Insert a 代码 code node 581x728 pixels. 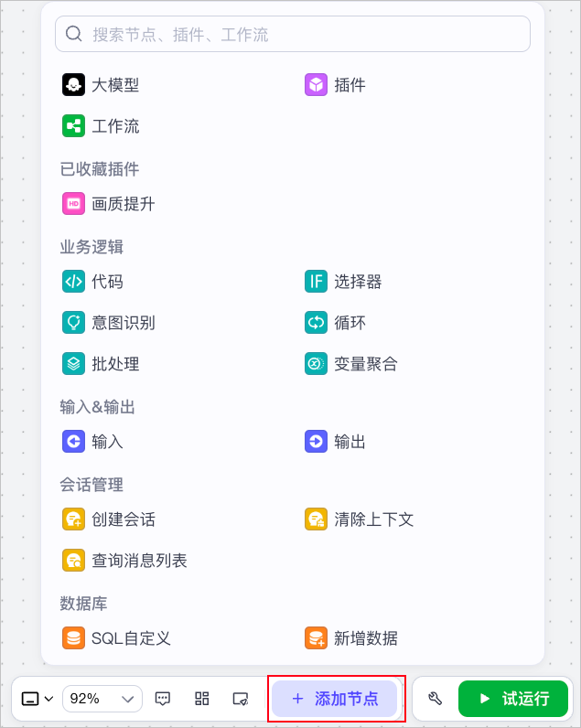pyautogui.click(x=92, y=282)
